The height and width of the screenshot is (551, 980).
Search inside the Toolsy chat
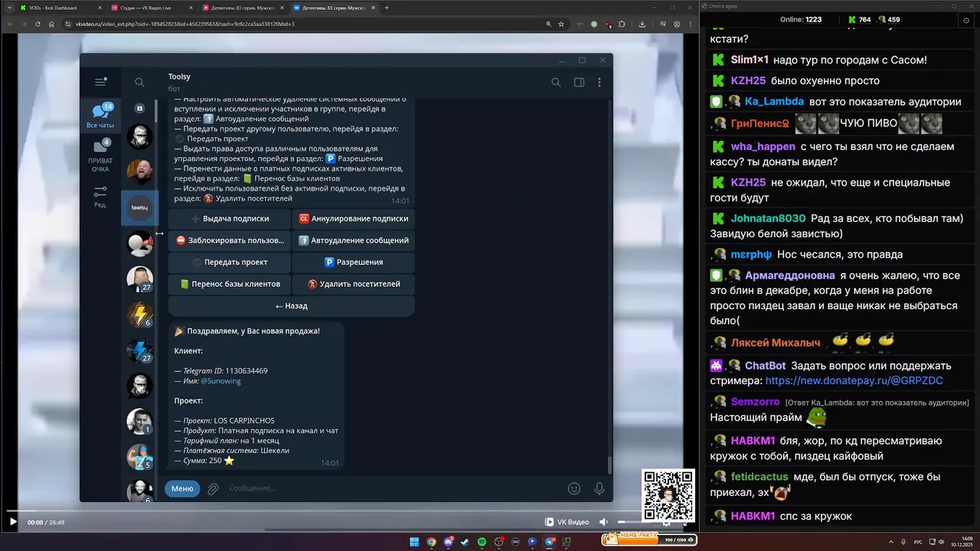(x=556, y=83)
